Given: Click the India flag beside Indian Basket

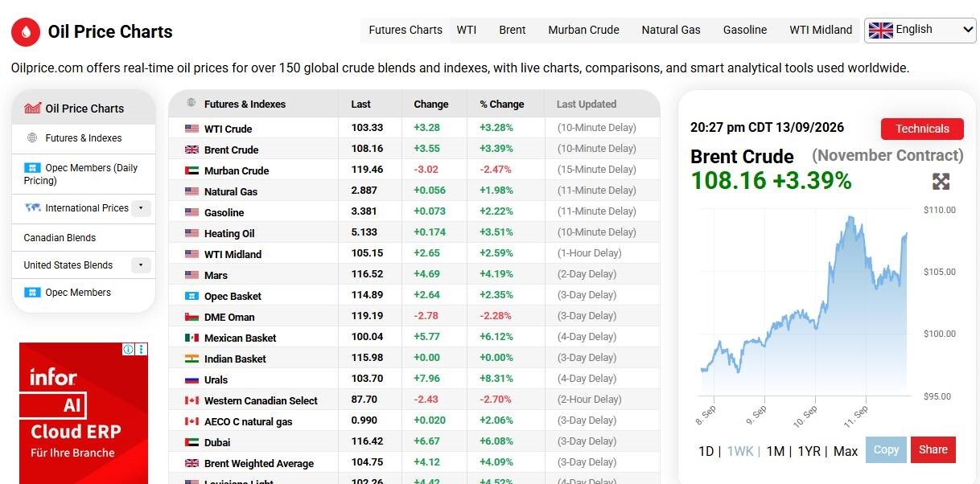Looking at the screenshot, I should (191, 359).
